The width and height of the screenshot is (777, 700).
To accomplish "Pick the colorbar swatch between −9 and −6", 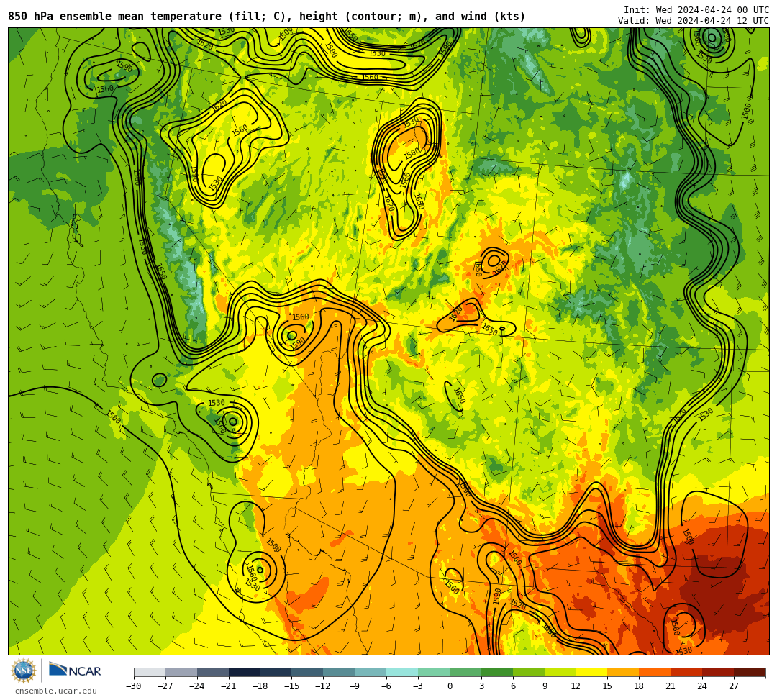I will 371,672.
